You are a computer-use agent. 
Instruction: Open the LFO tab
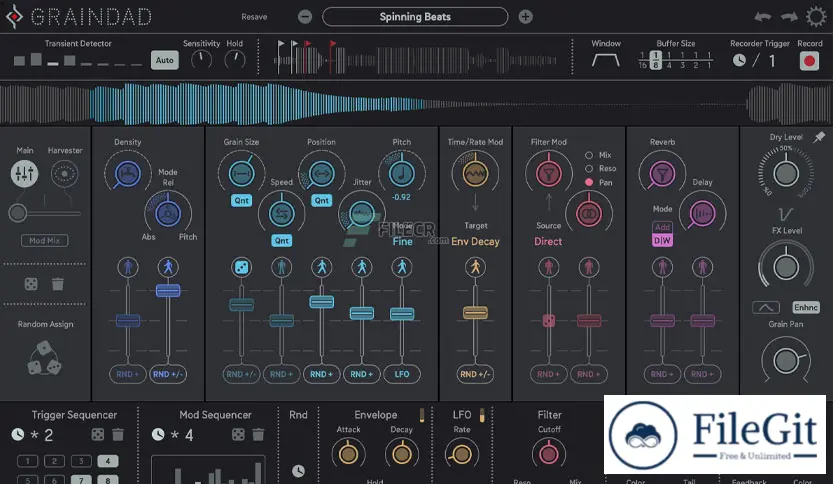coord(462,415)
